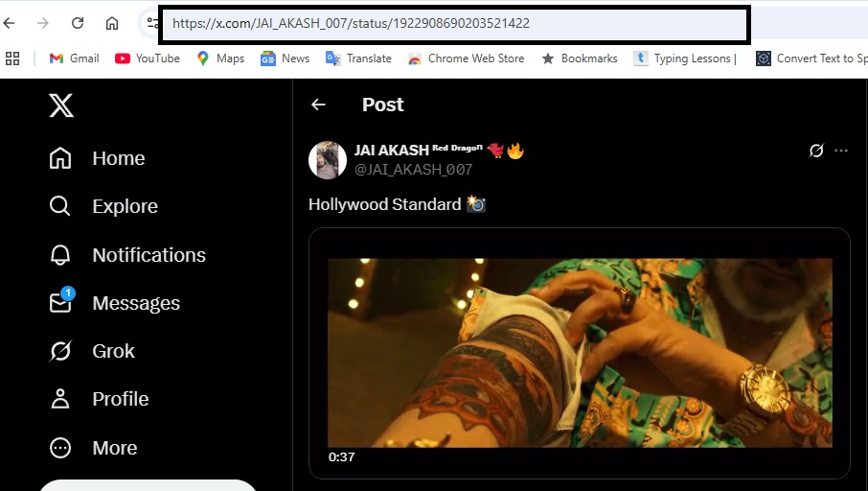Go to browser home page
The image size is (868, 491).
112,23
